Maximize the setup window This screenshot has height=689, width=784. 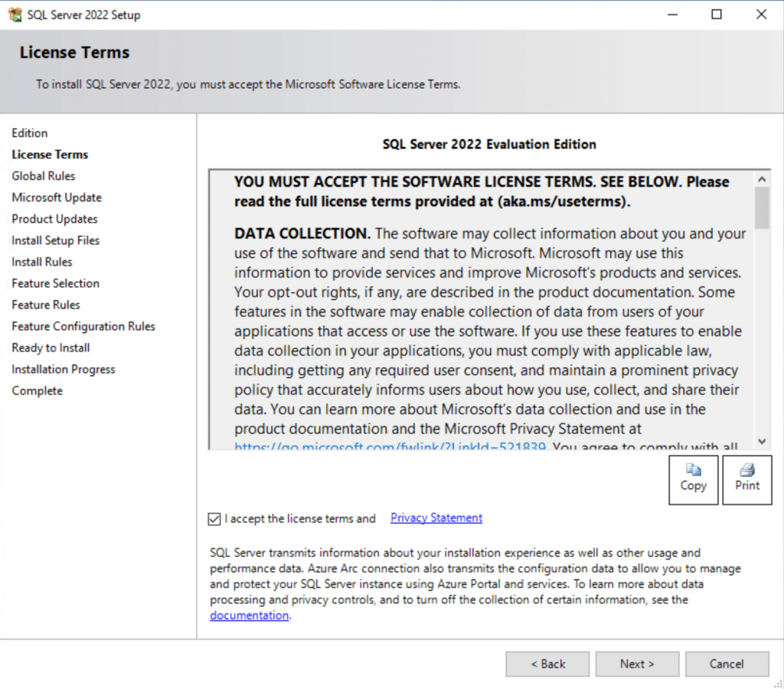pyautogui.click(x=717, y=15)
